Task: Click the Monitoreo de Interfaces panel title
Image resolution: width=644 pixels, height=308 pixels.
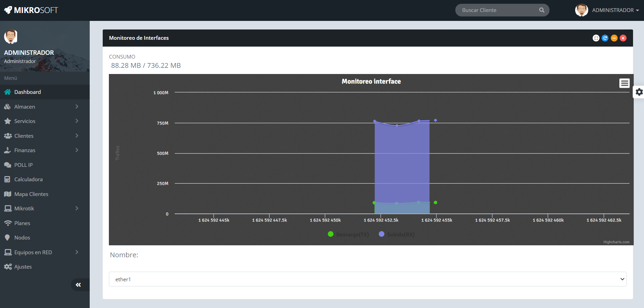Action: 139,38
